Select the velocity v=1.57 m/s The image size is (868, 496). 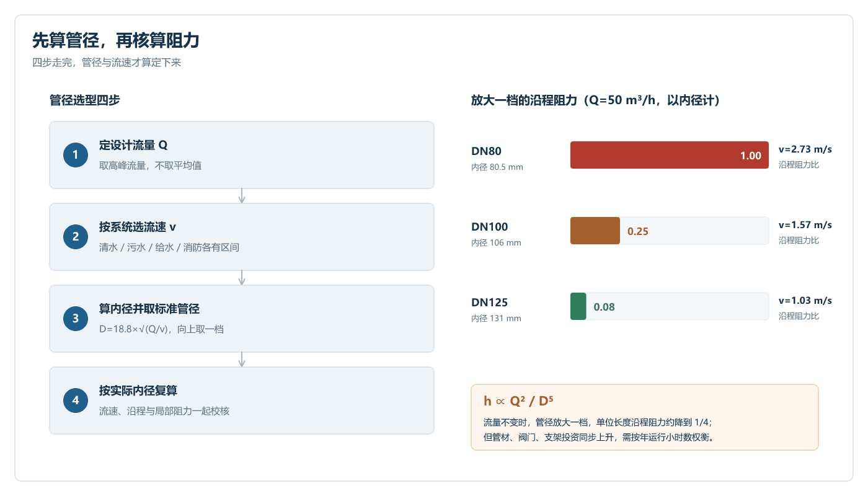[x=805, y=225]
